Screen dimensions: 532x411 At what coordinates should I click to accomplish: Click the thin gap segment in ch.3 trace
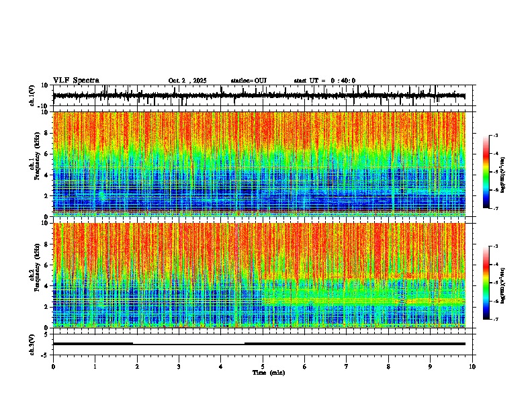(x=189, y=345)
